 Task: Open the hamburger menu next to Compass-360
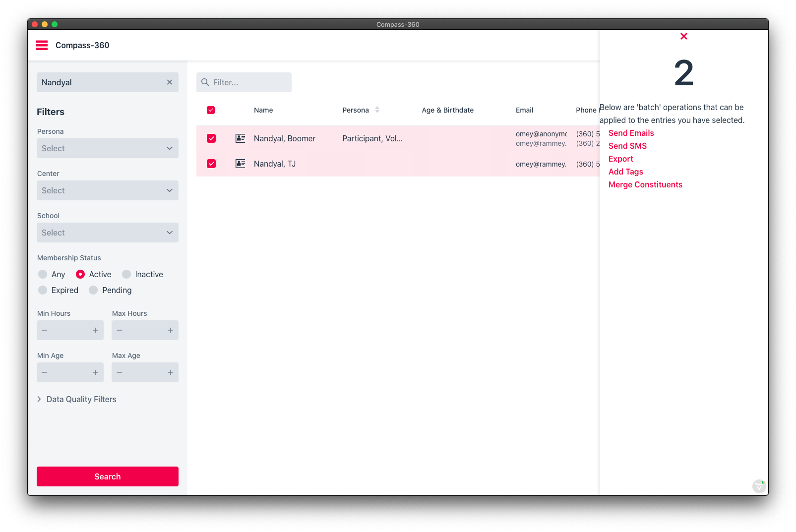point(42,46)
